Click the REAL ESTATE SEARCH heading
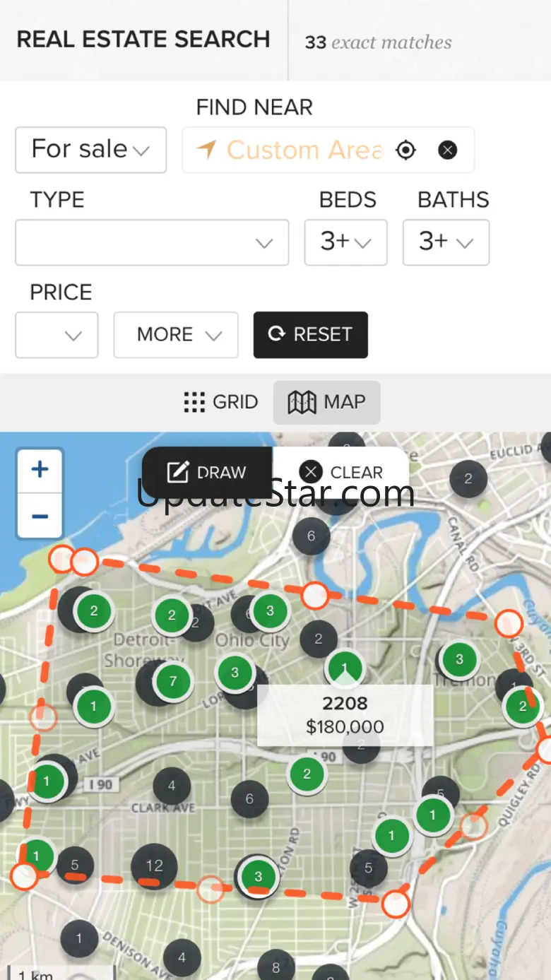 (x=143, y=39)
